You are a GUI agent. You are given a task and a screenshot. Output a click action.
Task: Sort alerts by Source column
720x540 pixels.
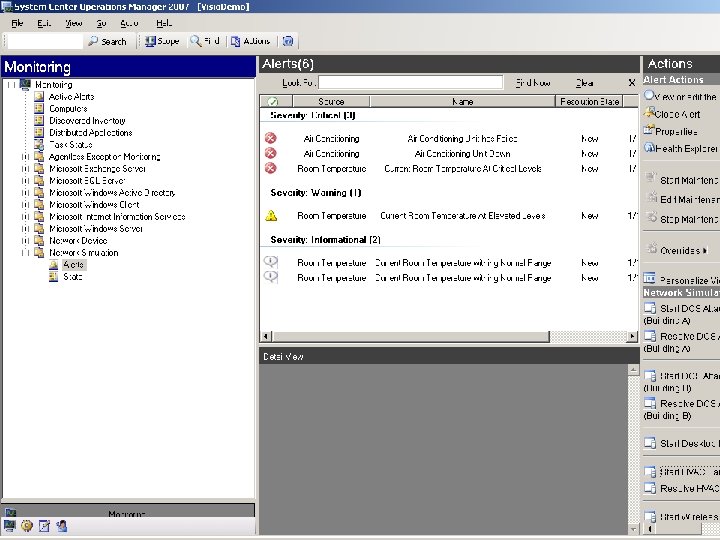331,101
